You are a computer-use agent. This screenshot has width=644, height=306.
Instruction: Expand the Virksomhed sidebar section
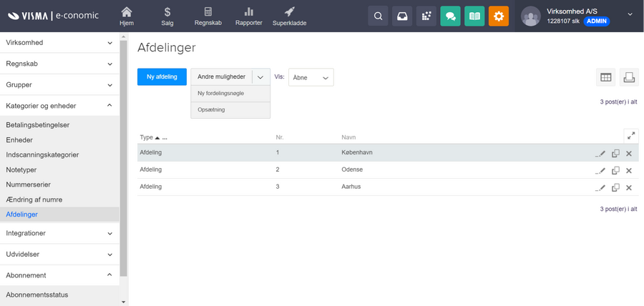click(x=59, y=43)
